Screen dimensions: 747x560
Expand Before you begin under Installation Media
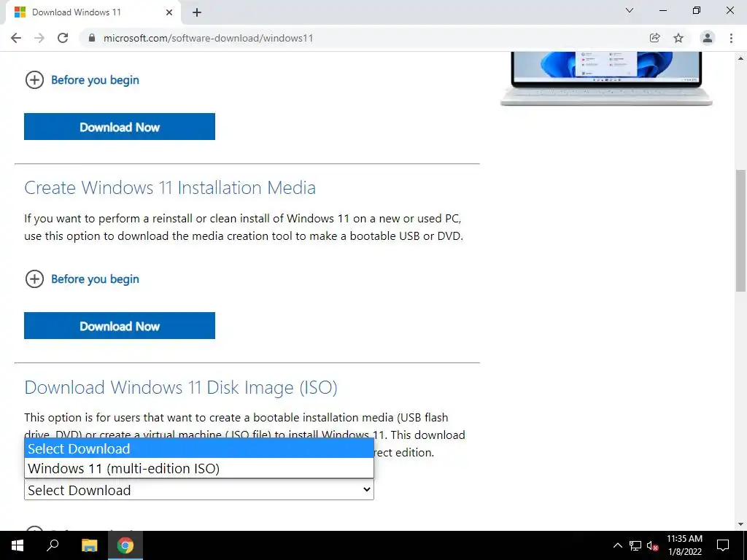(x=82, y=279)
